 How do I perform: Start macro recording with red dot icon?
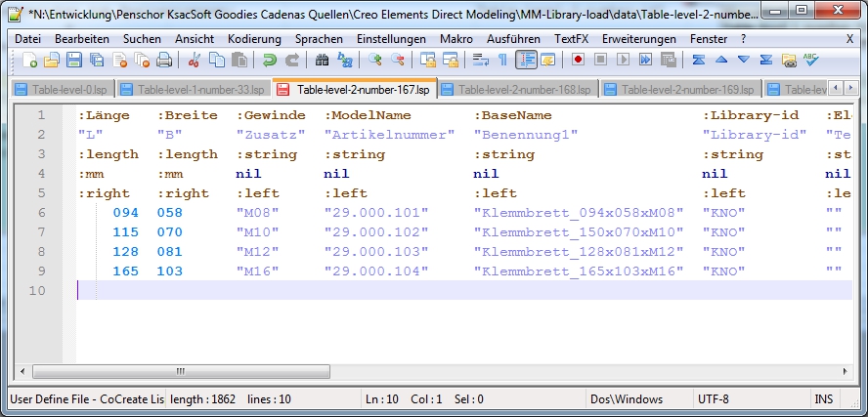click(578, 61)
